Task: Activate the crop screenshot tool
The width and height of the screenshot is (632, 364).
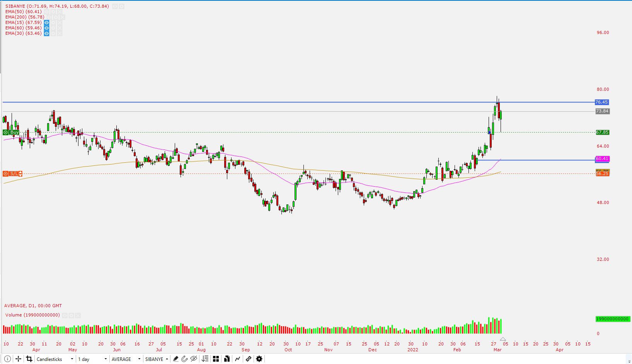Action: 29,359
